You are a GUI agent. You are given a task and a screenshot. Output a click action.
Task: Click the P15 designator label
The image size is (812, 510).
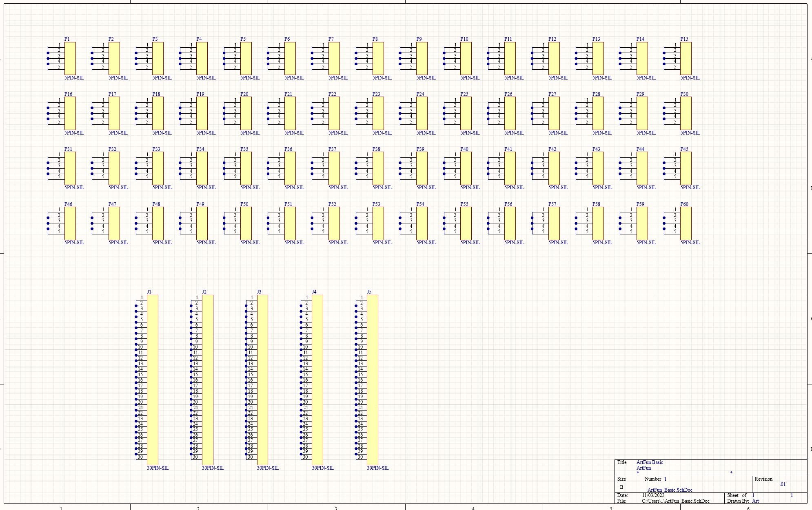684,39
